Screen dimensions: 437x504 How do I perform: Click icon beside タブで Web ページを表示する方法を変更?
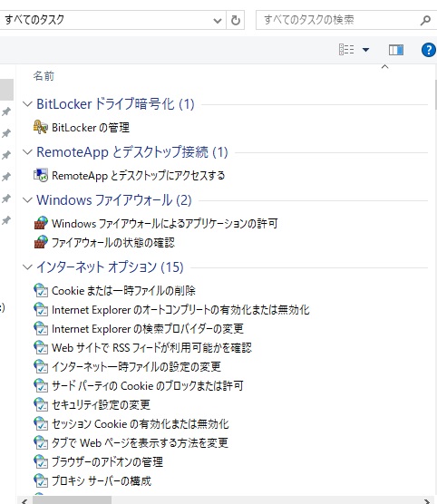(41, 442)
